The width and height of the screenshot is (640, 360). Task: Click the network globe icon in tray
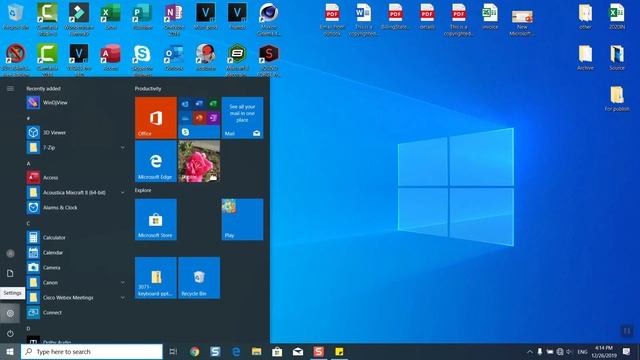tap(560, 351)
